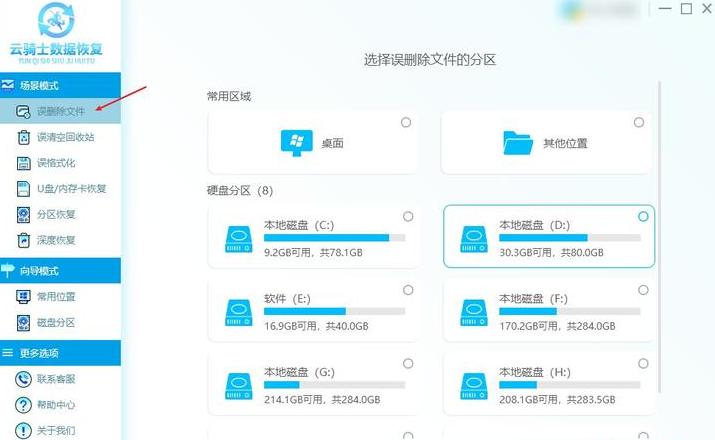This screenshot has width=715, height=440.
Task: Open the U盘/内存卡恢复 mode
Action: point(60,189)
